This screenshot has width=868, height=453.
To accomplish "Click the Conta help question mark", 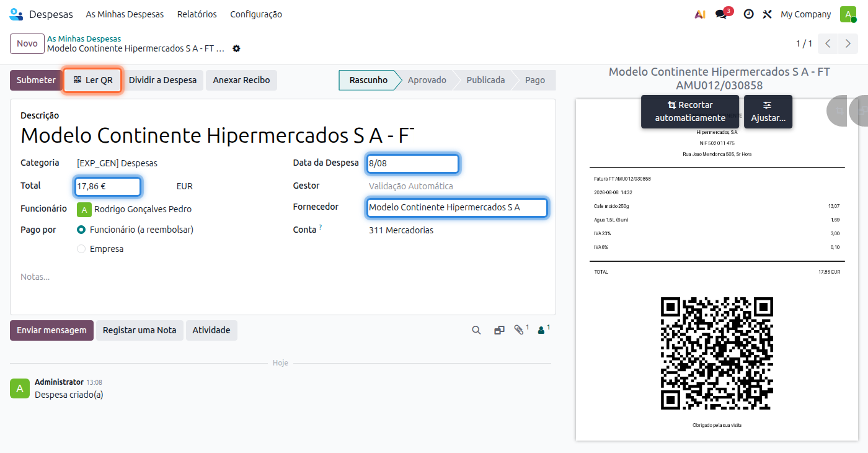I will pos(321,228).
